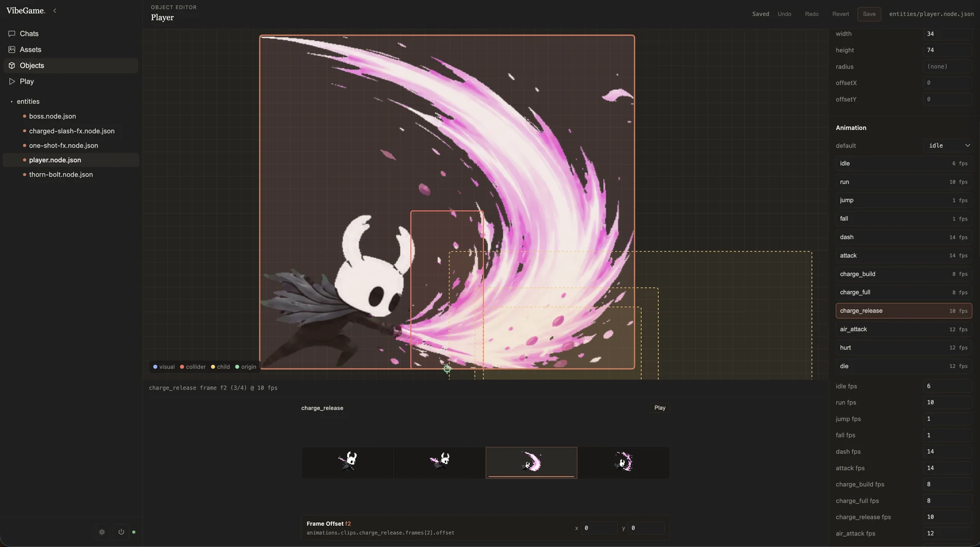Toggle collider layer in legend
The width and height of the screenshot is (980, 547).
pos(193,367)
